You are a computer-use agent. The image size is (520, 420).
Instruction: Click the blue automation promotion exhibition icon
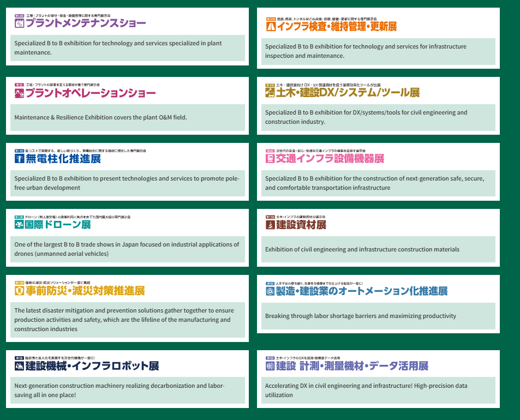[270, 291]
